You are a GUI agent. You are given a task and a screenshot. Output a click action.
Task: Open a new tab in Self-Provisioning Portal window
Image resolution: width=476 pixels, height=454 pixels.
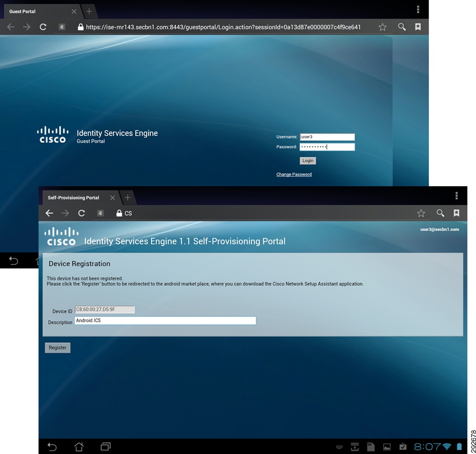point(127,198)
